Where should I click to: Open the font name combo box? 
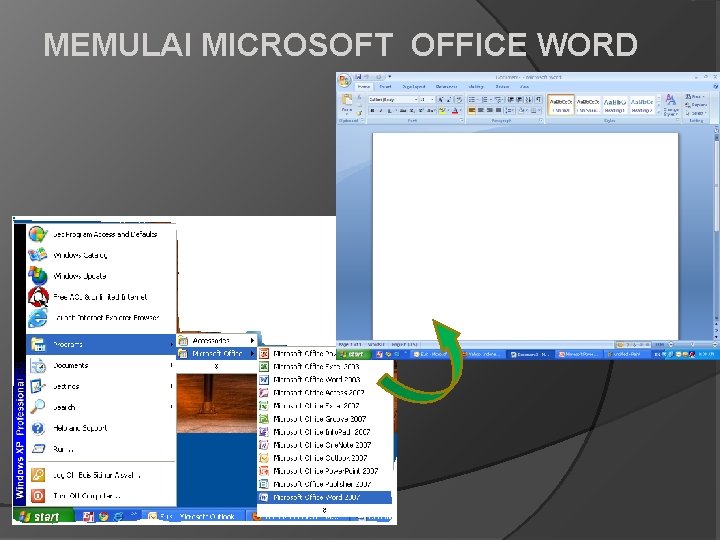tap(394, 100)
